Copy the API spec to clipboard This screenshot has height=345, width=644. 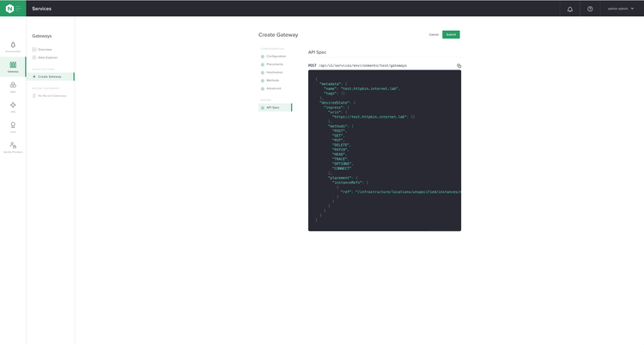(x=459, y=66)
